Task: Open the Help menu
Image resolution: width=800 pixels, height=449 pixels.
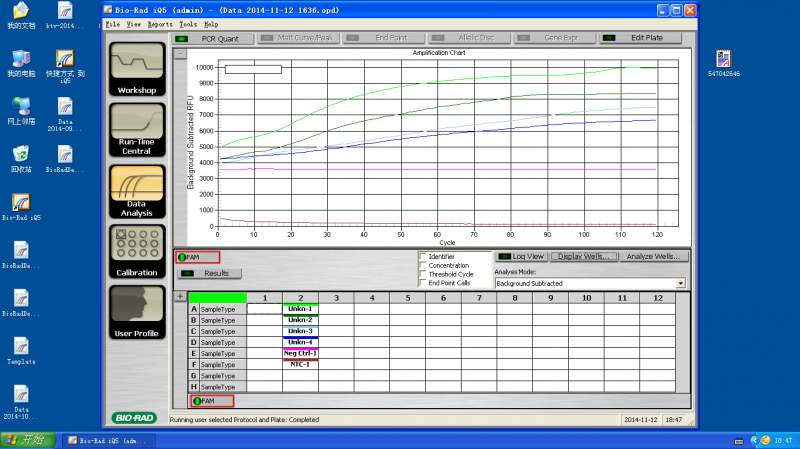Action: click(x=211, y=24)
